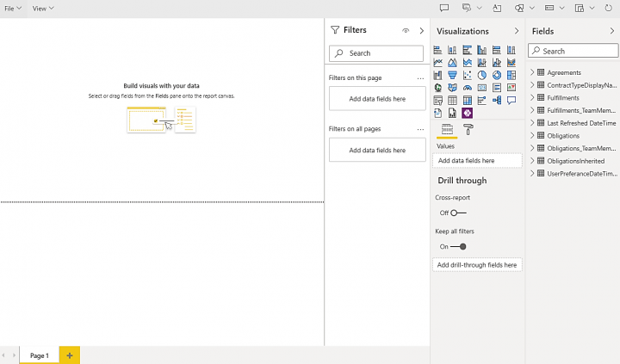Screen dimensions: 620x364
Task: Collapse the Visualizations pane
Action: click(x=517, y=31)
